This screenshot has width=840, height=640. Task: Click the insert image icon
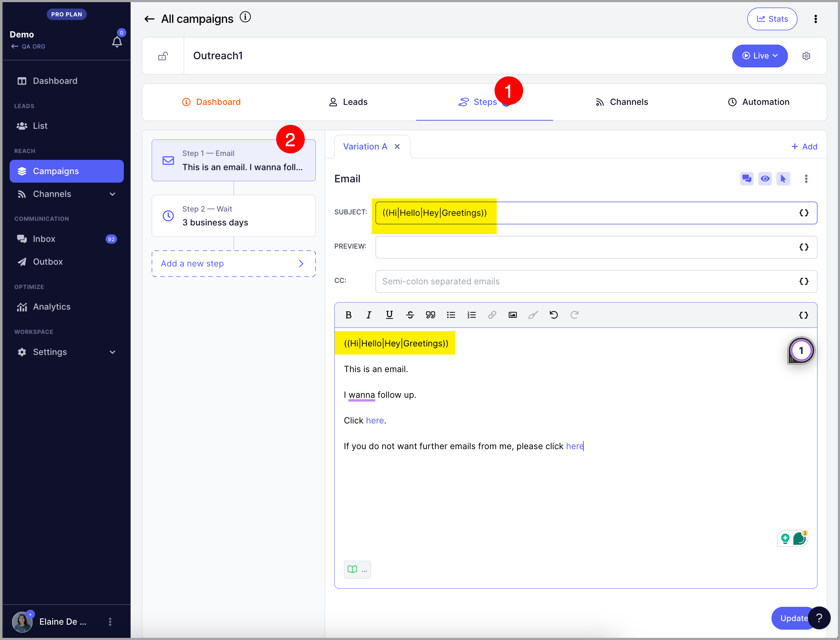[513, 315]
